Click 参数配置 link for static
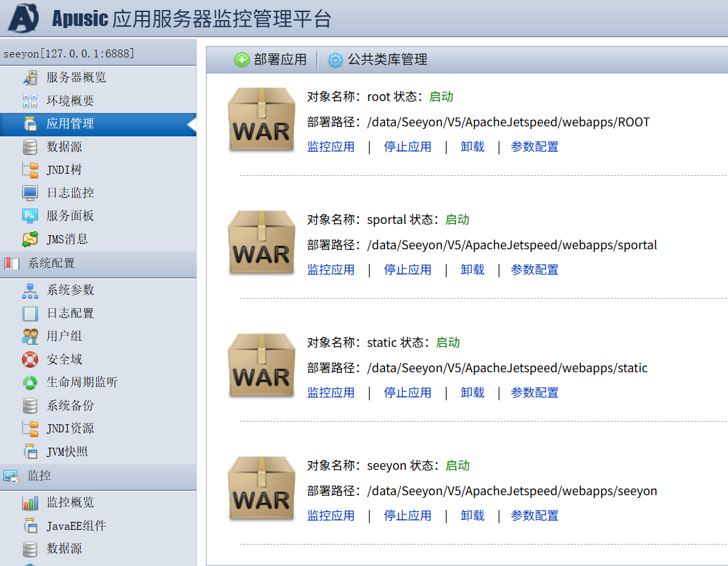Viewport: 728px width, 566px height. click(x=534, y=393)
